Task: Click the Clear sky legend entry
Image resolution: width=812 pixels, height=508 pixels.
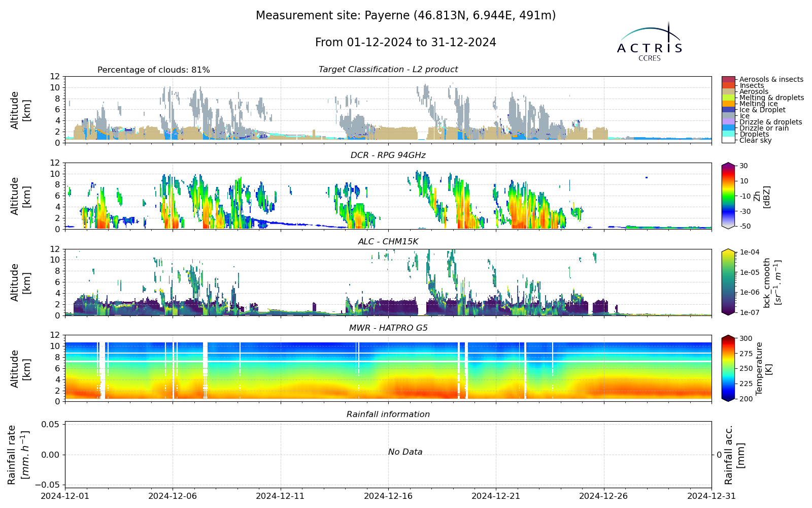Action: point(755,140)
